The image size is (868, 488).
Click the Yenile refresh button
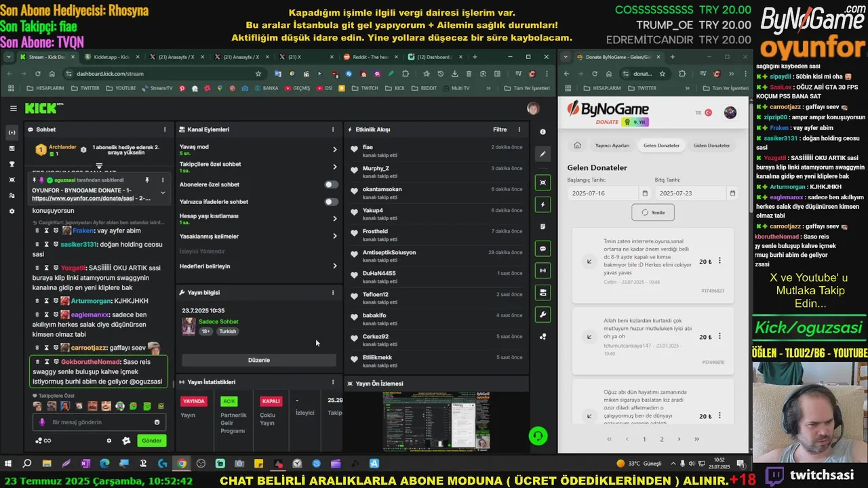653,212
